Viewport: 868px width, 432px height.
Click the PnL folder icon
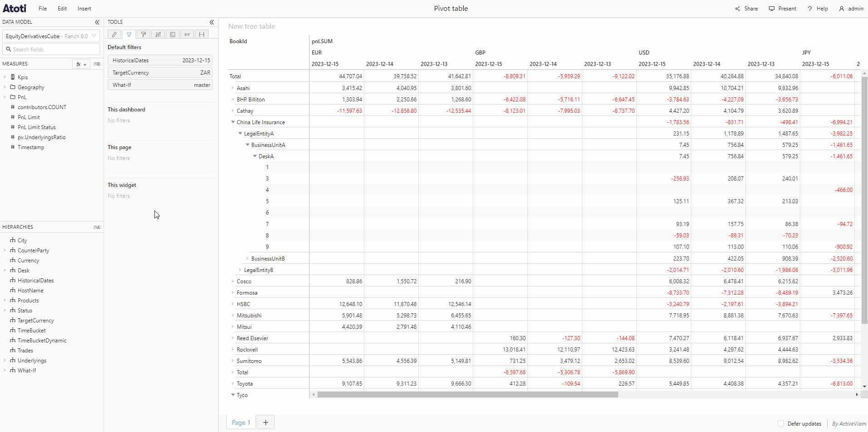pos(13,97)
